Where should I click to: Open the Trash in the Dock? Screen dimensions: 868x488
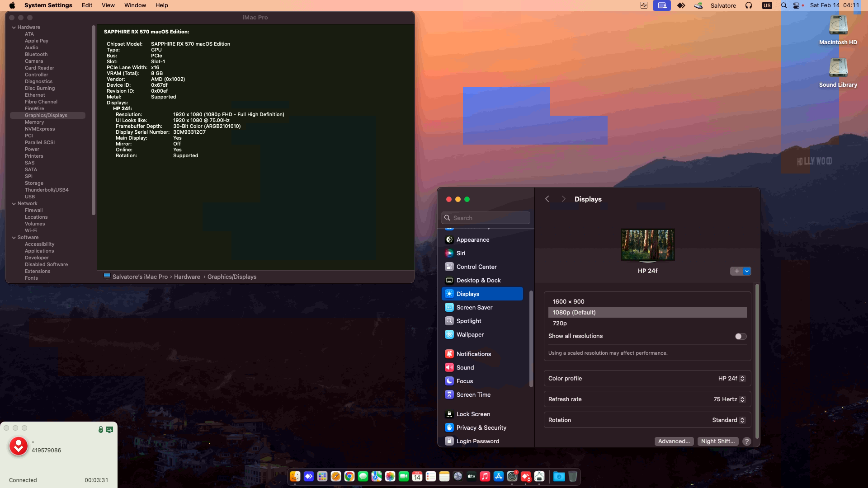[573, 476]
